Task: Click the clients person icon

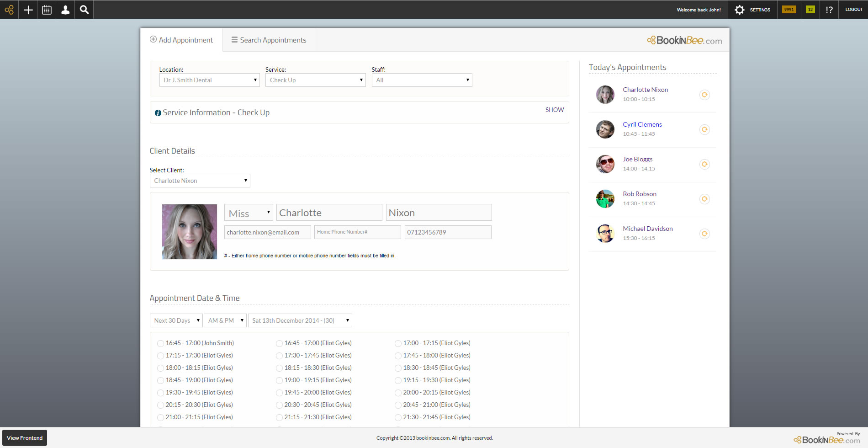Action: point(65,10)
